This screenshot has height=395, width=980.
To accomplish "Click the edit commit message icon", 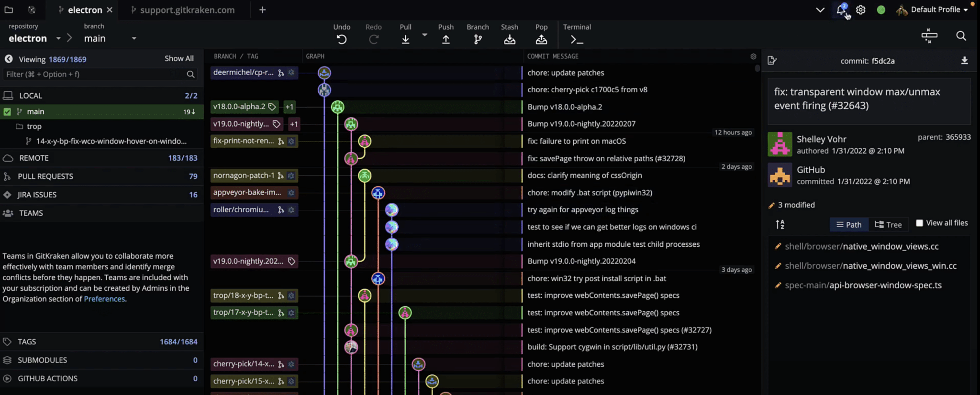I will click(772, 60).
